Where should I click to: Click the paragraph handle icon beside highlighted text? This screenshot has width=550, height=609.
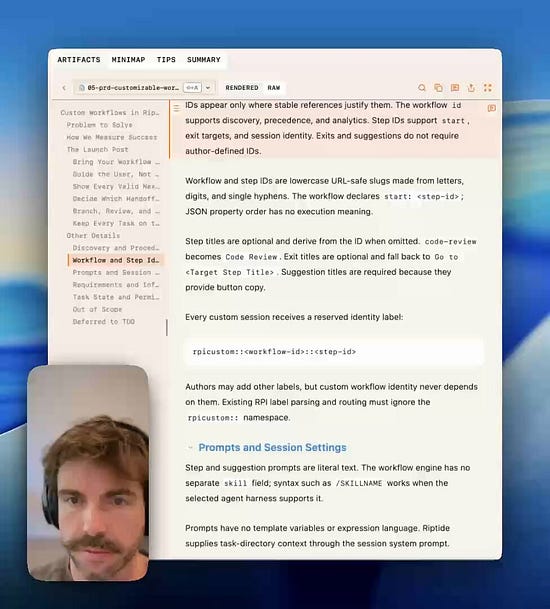tap(176, 108)
